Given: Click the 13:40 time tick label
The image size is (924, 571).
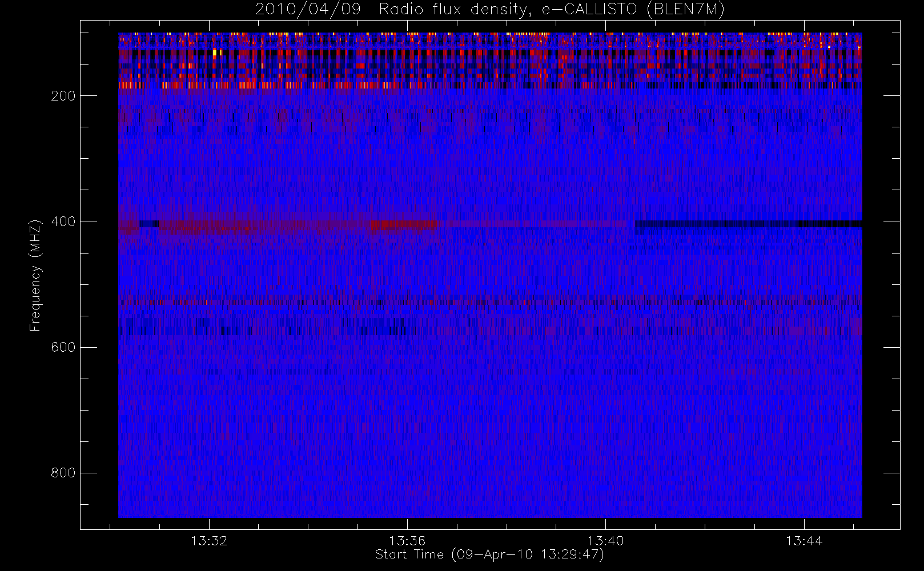Looking at the screenshot, I should coord(605,541).
